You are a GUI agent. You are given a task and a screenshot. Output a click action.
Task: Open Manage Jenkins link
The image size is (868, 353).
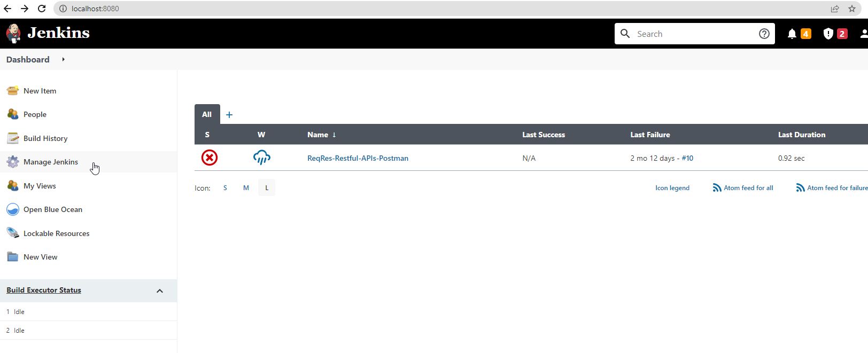[x=51, y=162]
